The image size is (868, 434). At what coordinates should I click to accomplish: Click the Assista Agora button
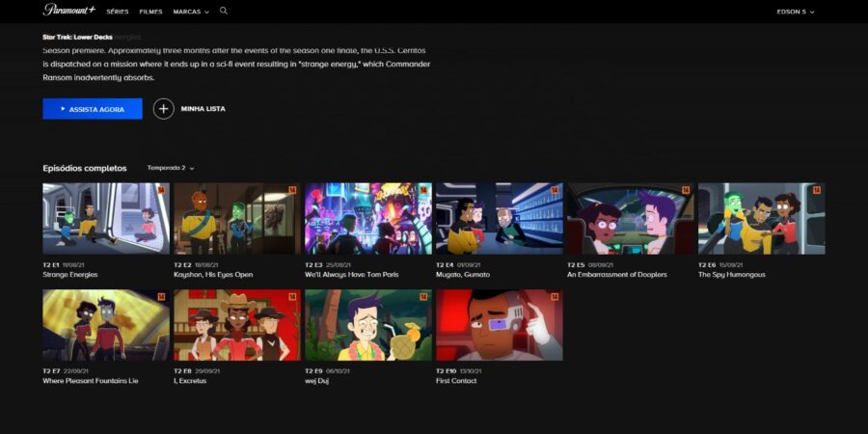pos(93,109)
